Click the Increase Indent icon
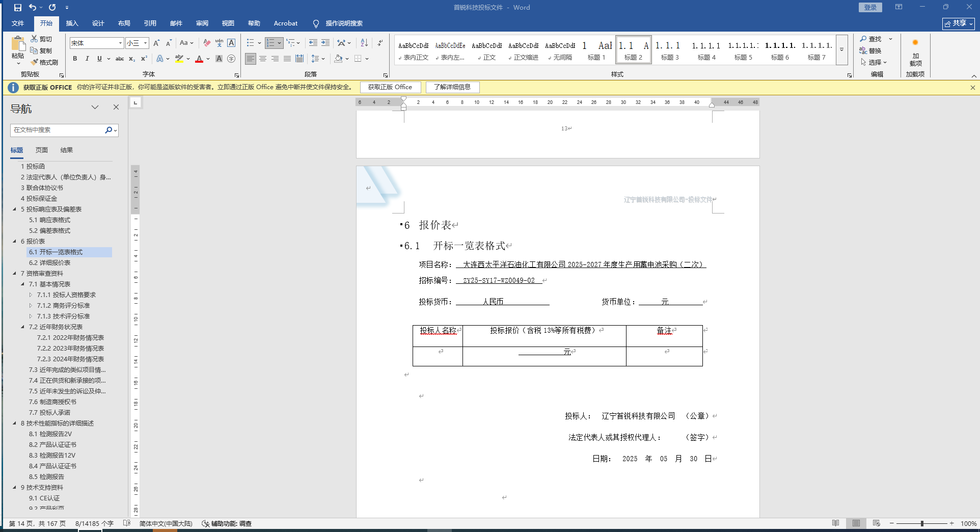980x532 pixels. pos(325,43)
